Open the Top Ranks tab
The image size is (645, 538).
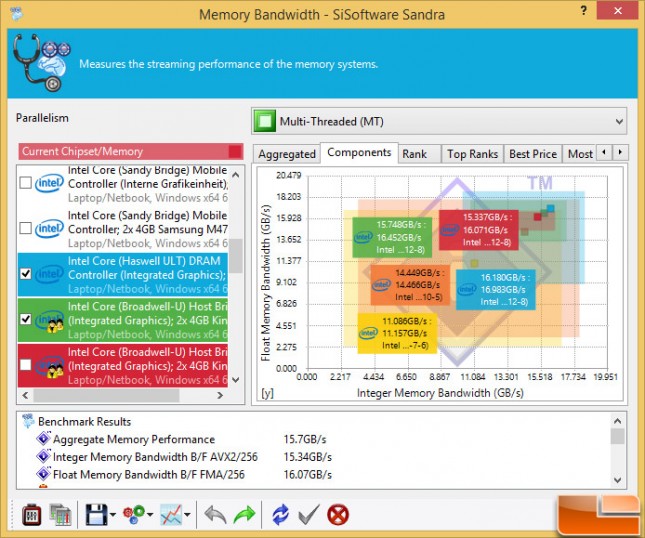point(472,154)
